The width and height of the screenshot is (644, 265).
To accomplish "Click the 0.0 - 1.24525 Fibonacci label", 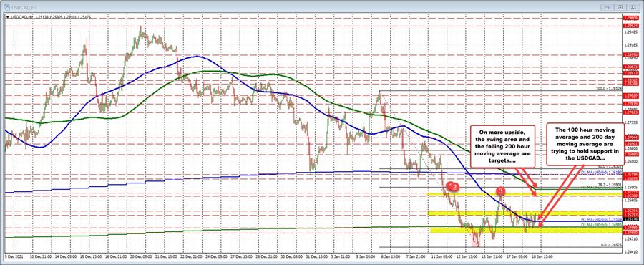I will [612, 245].
